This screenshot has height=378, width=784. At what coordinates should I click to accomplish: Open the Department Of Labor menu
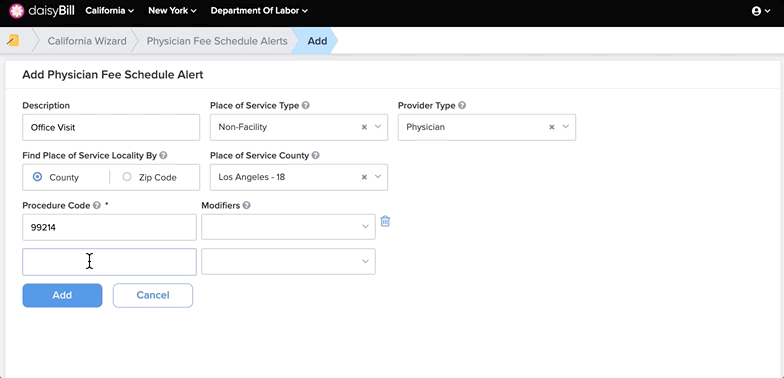259,10
